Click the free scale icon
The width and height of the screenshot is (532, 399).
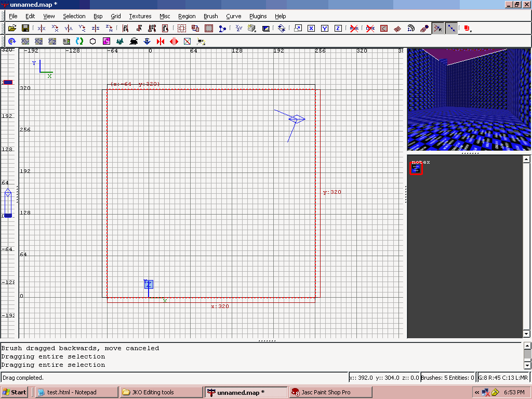point(298,29)
